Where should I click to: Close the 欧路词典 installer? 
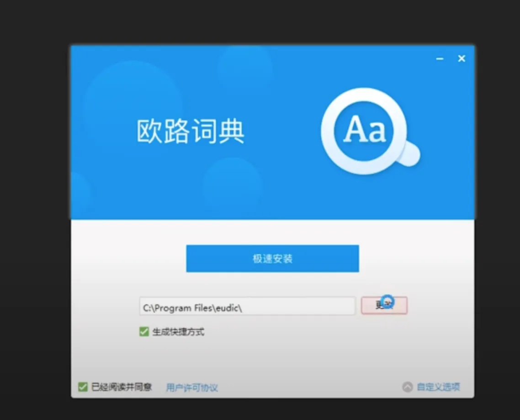coord(462,58)
